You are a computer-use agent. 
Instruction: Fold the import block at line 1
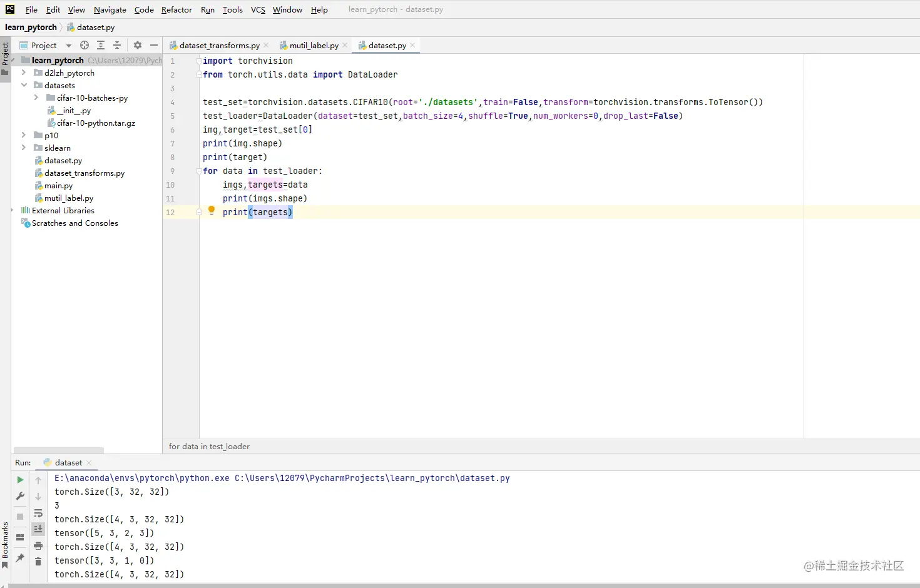tap(200, 61)
